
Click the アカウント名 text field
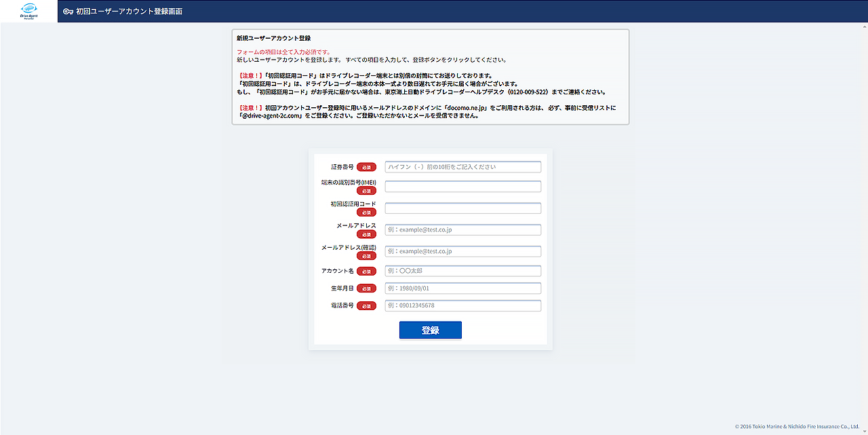click(x=462, y=271)
